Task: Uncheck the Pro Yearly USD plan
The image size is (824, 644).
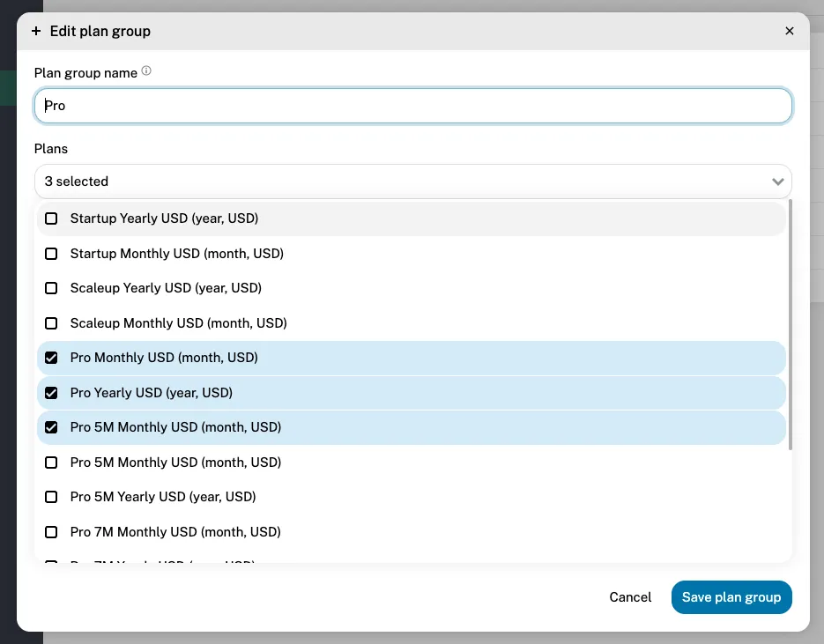Action: point(51,393)
